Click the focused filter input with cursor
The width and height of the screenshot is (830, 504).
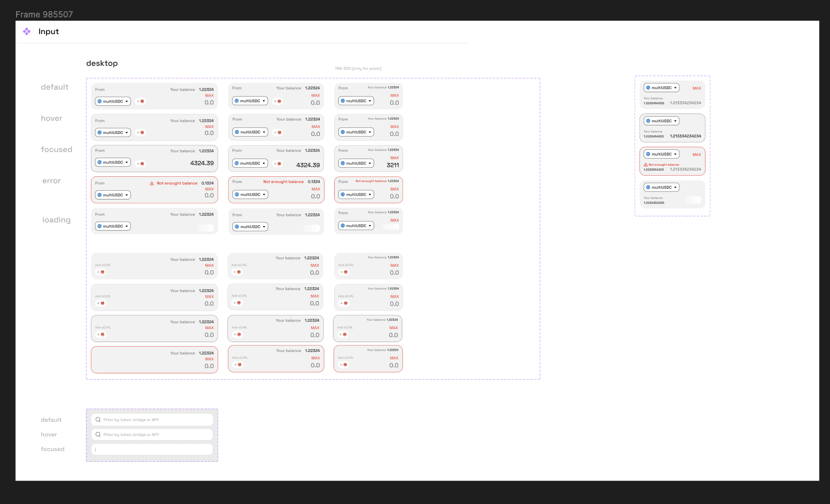pyautogui.click(x=152, y=450)
